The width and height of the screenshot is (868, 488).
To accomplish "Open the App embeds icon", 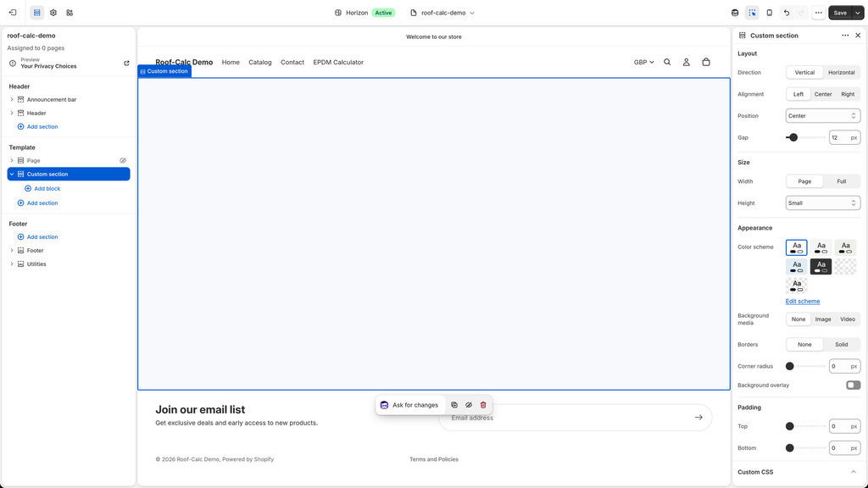I will tap(70, 12).
